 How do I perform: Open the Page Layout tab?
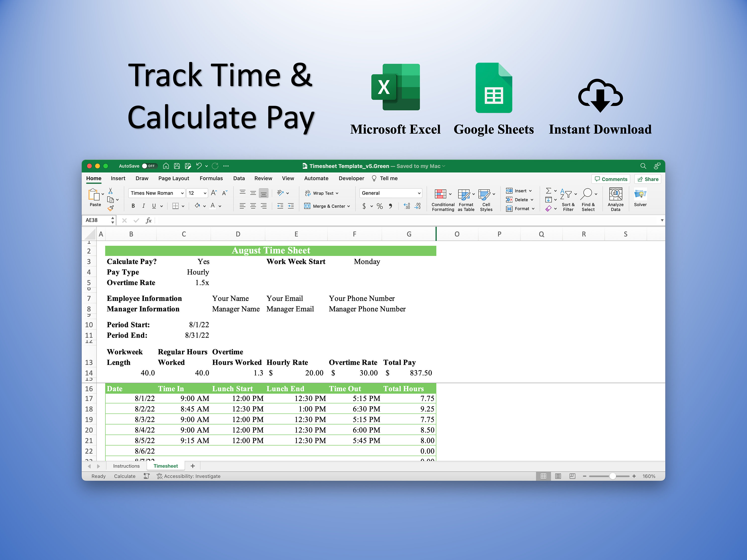(174, 178)
